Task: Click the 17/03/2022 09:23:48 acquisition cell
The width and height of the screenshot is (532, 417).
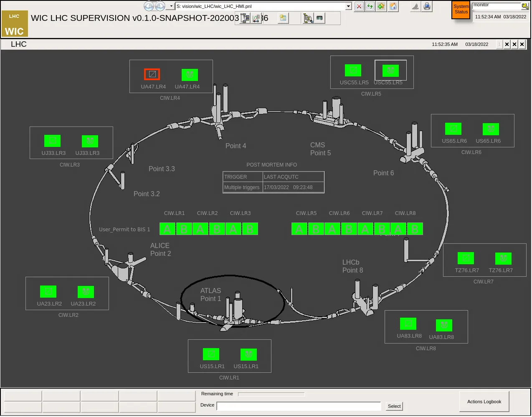Action: pos(293,187)
